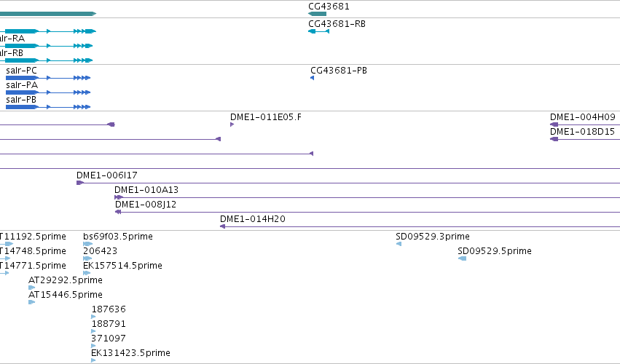Click the salr-PB protein feature
Screen dimensions: 620x364
point(48,107)
